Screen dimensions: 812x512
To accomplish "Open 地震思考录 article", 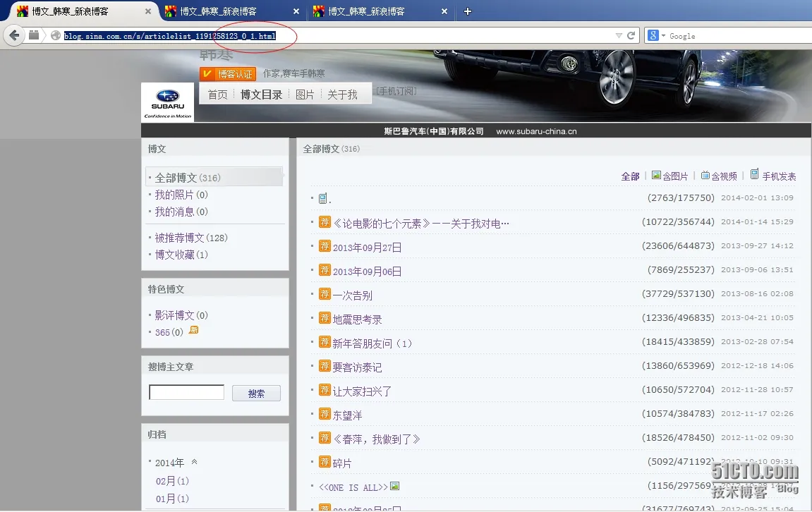I will pyautogui.click(x=357, y=319).
